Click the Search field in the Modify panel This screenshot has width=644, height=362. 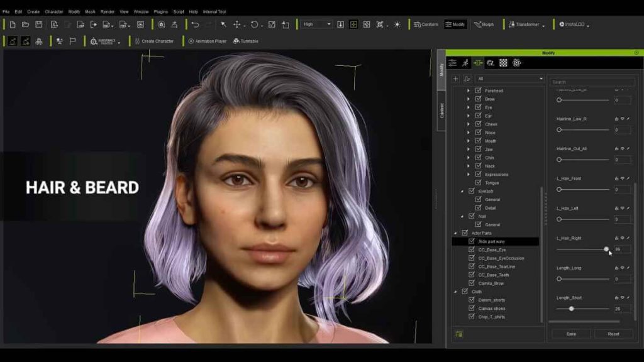pos(592,81)
